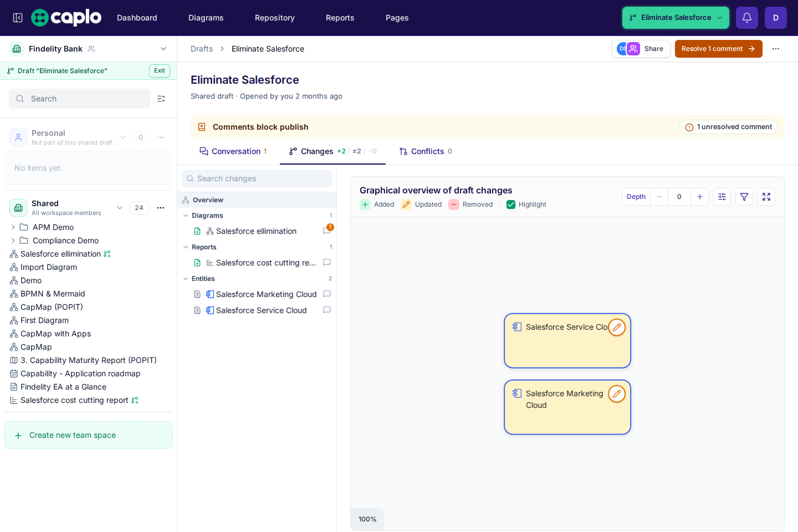
Task: Open the Personal space three-dot menu
Action: click(x=161, y=137)
